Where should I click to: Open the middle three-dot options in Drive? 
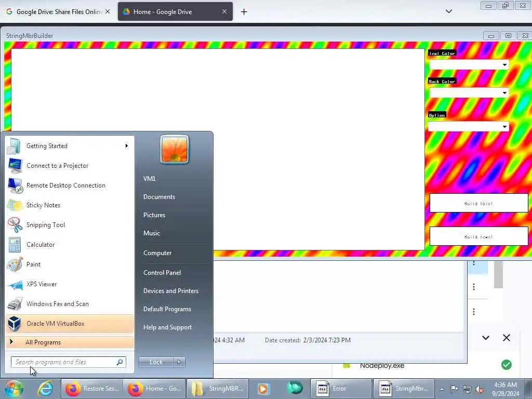[x=474, y=287]
